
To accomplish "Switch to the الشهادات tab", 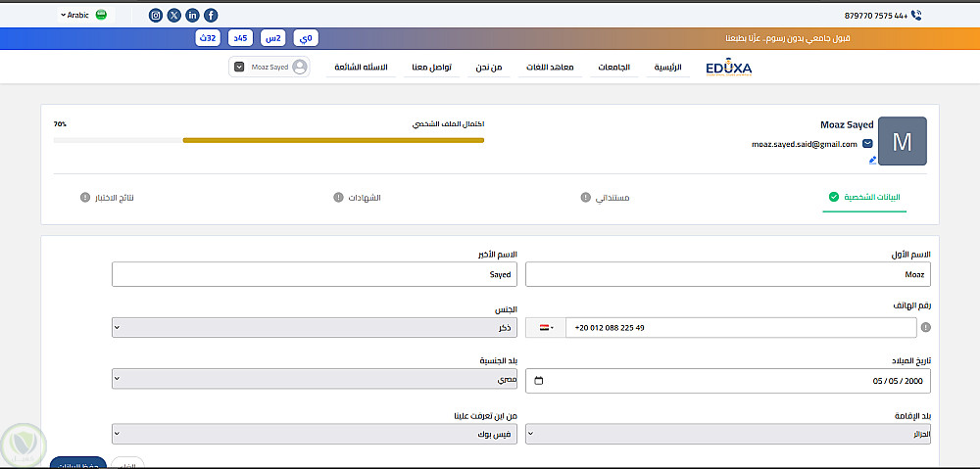I will coord(357,198).
